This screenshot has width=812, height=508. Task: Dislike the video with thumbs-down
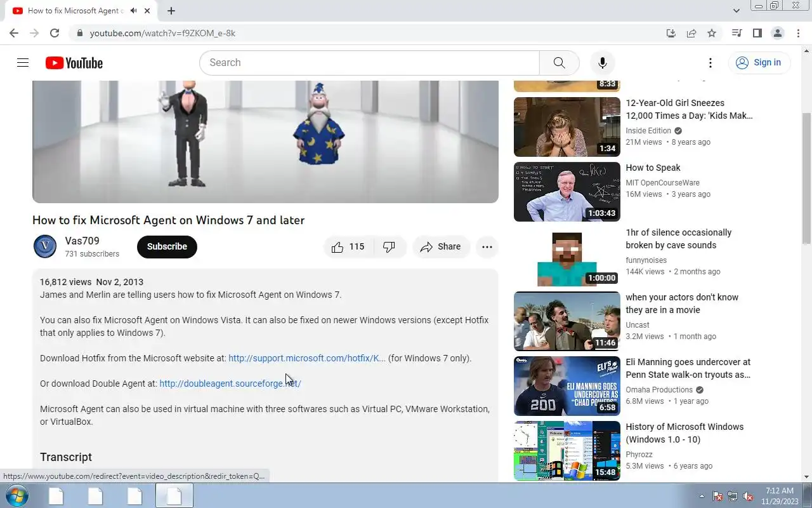(390, 247)
